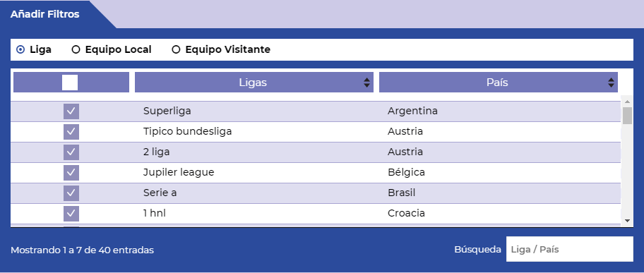
Task: Select the Liga radio button
Action: [20, 49]
